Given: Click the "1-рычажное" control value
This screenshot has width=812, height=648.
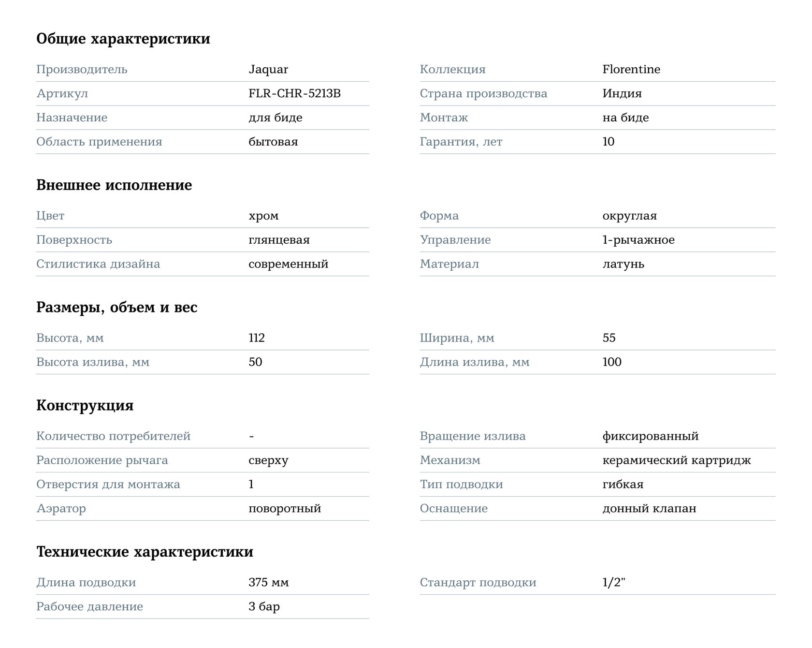Looking at the screenshot, I should point(638,240).
